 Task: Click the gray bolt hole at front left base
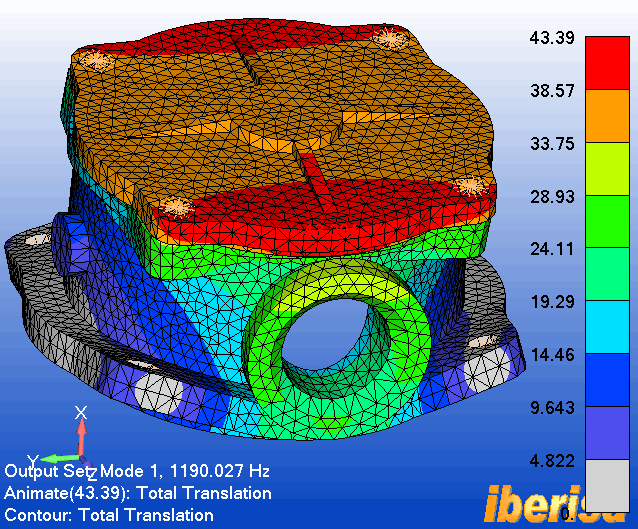[x=158, y=393]
